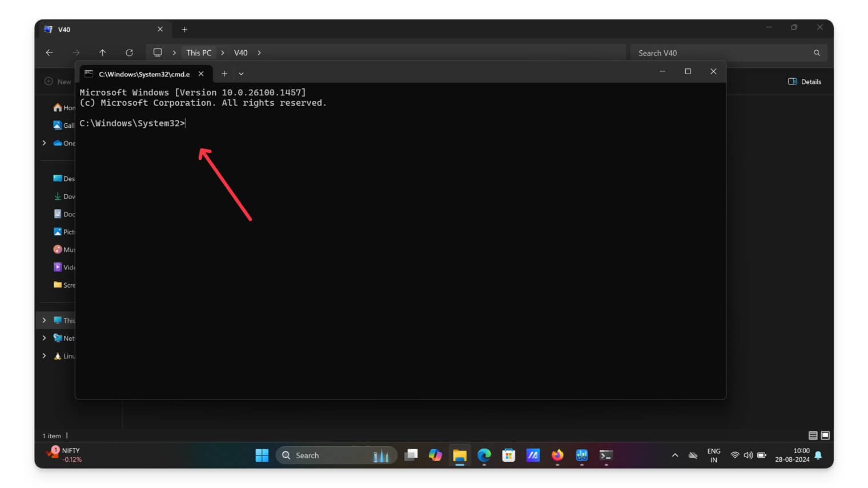Click the search magnifier in File Explorer

(817, 53)
